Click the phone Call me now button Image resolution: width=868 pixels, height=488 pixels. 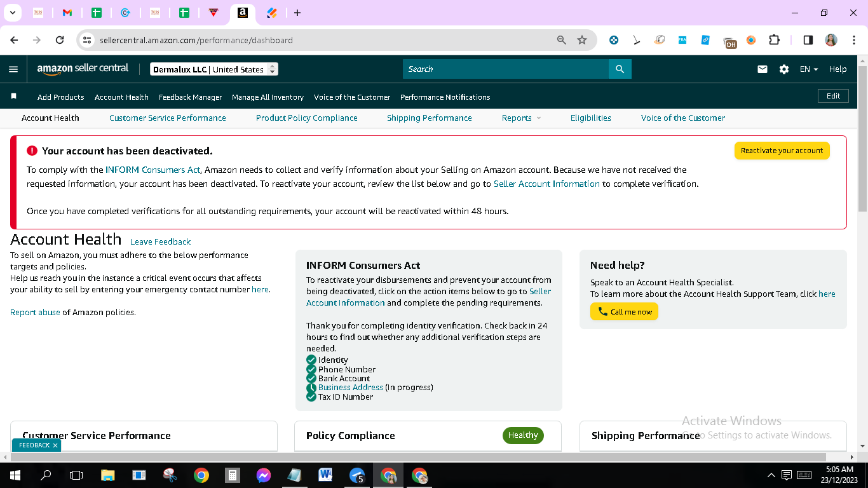pyautogui.click(x=624, y=311)
